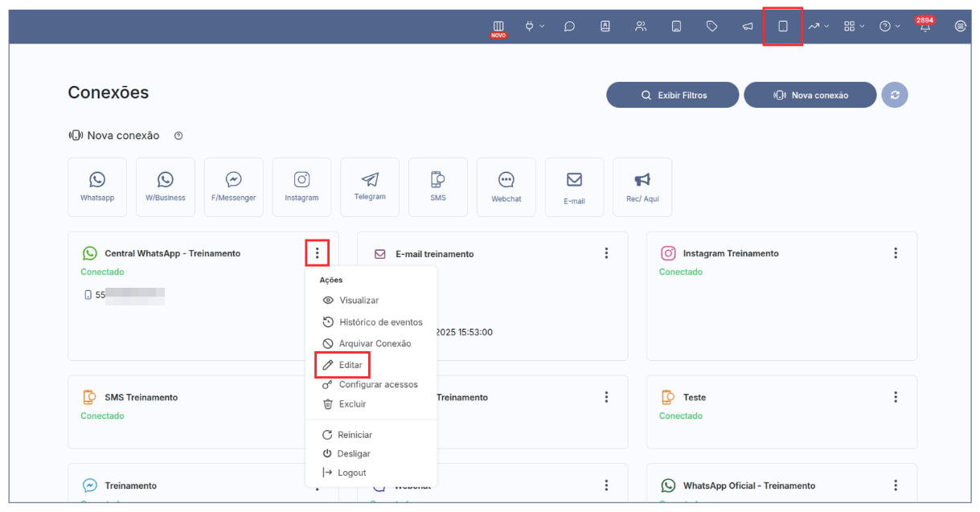This screenshot has width=980, height=512.
Task: Choose Histórico de eventos in actions menu
Action: click(x=380, y=322)
